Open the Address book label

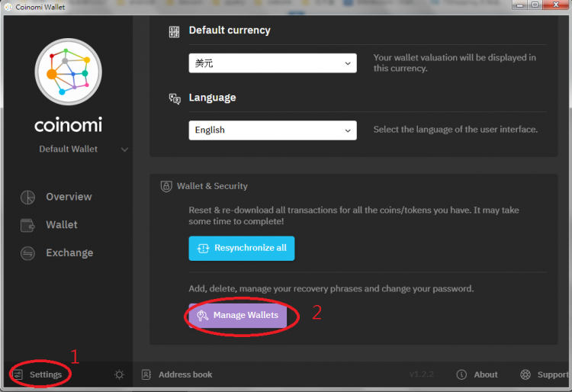click(185, 374)
